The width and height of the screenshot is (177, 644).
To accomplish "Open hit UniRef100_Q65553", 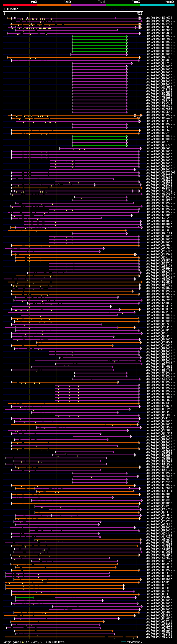I will coord(159,30).
